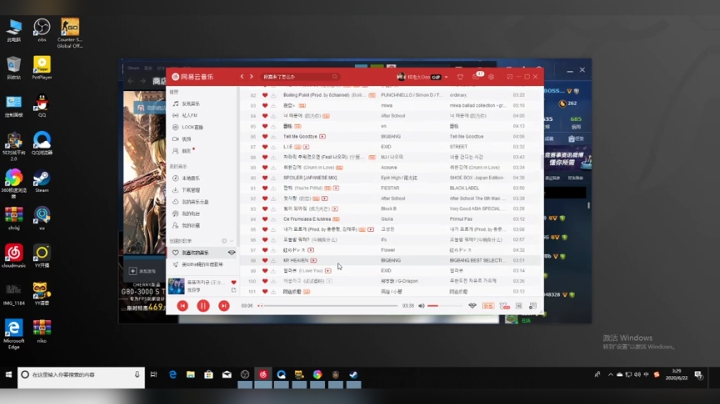The width and height of the screenshot is (720, 404).
Task: Adjust the volume slider
Action: (x=444, y=306)
